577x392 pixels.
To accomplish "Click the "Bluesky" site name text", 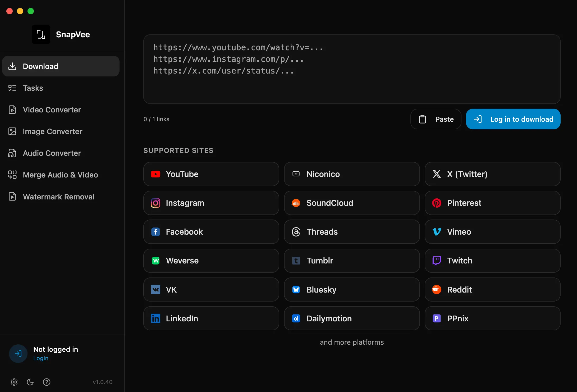I will pyautogui.click(x=322, y=290).
